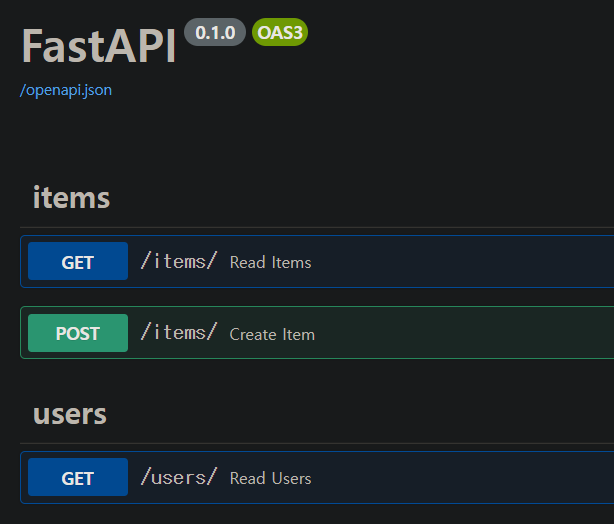Click the FastAPI title
Screen dimensions: 614x524
tap(99, 46)
